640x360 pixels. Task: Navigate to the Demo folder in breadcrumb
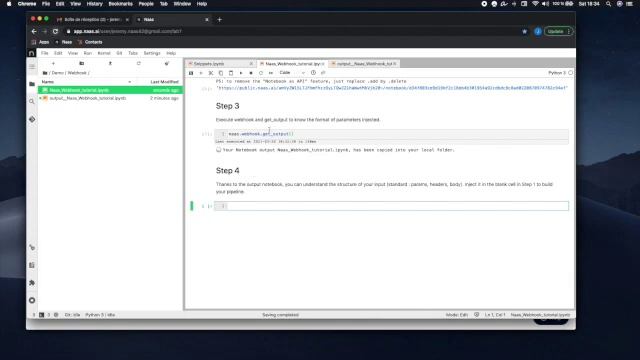pyautogui.click(x=58, y=73)
